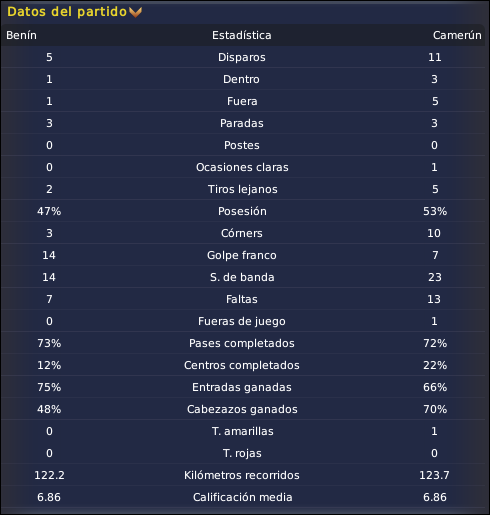490x515 pixels.
Task: Click Benín's 122.2 kilometres value
Action: coord(49,475)
